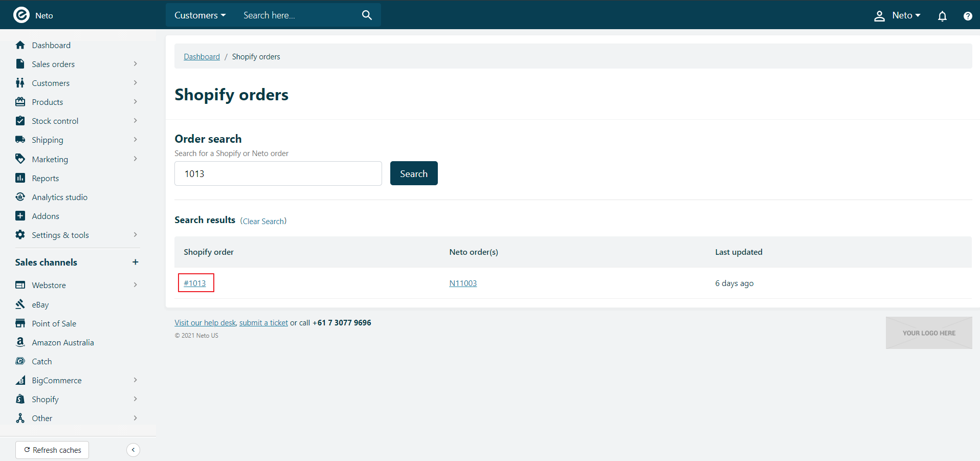Click the Marketing tag icon
The width and height of the screenshot is (980, 461).
coord(20,159)
